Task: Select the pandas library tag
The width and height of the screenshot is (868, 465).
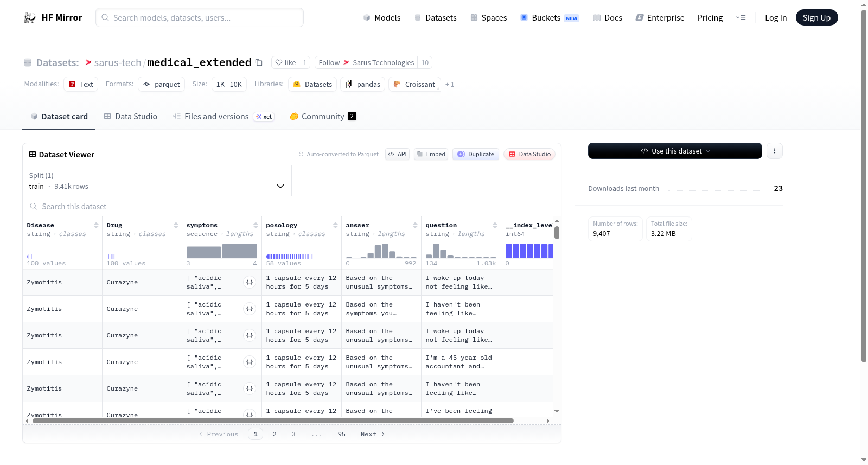Action: tap(363, 84)
